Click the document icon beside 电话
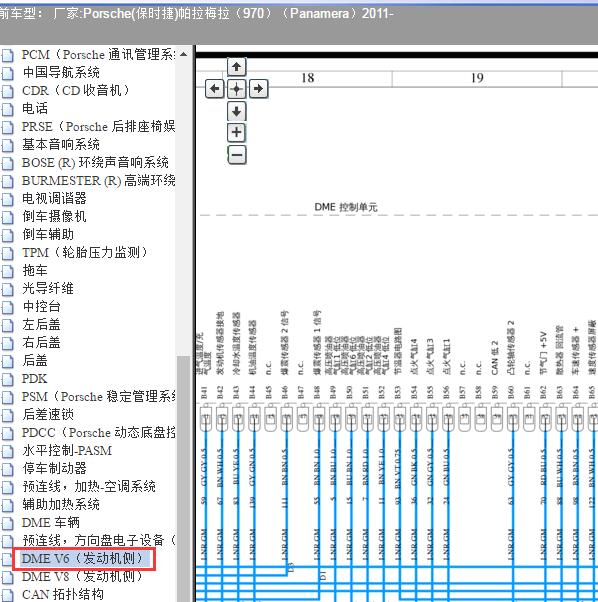Screen dimensions: 598x602 click(7, 109)
